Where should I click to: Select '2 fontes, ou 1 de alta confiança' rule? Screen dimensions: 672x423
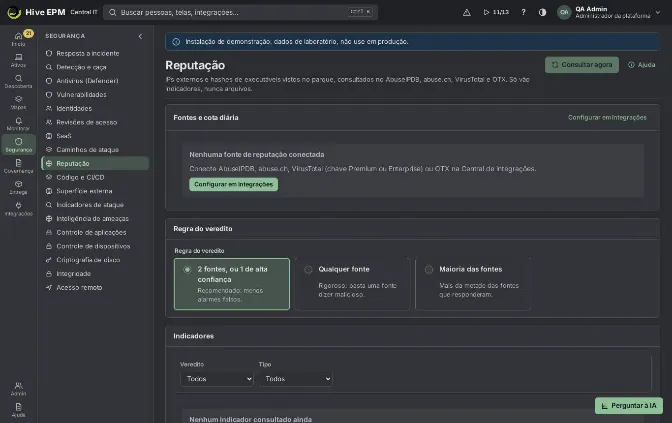(232, 284)
